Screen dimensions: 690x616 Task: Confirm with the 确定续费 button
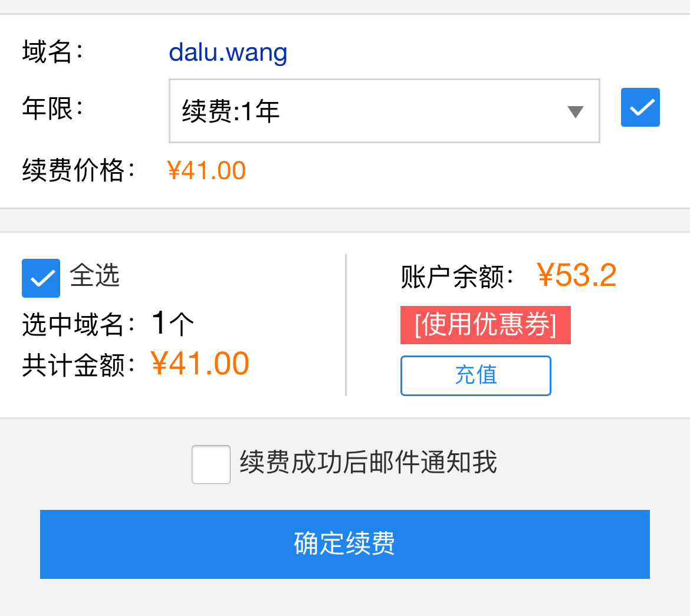tap(344, 543)
